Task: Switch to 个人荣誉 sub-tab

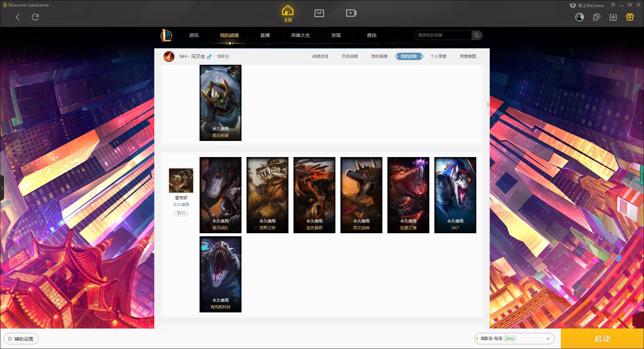Action: click(438, 56)
